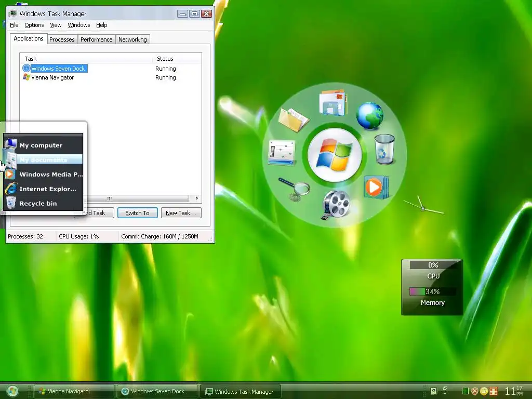The width and height of the screenshot is (532, 399).
Task: Open the File menu in Task Manager
Action: click(14, 25)
